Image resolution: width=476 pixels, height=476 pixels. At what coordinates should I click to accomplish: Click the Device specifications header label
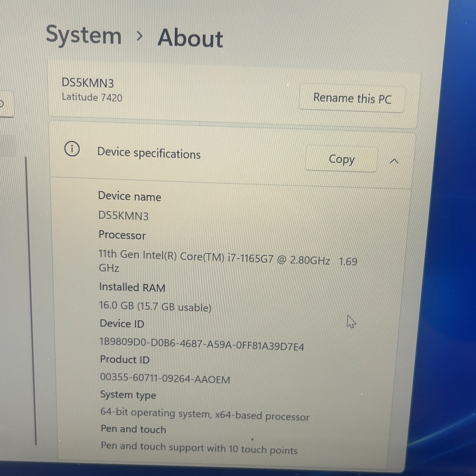(x=149, y=153)
